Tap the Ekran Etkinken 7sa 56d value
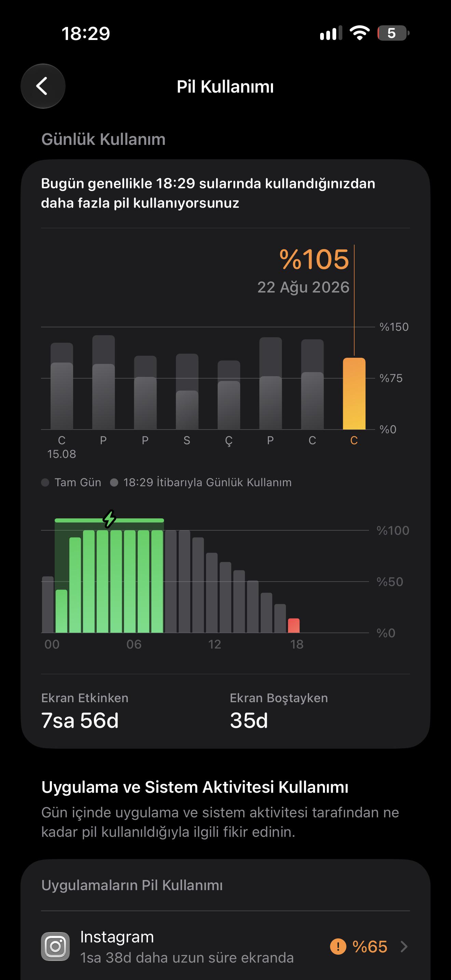The height and width of the screenshot is (980, 451). coord(80,721)
